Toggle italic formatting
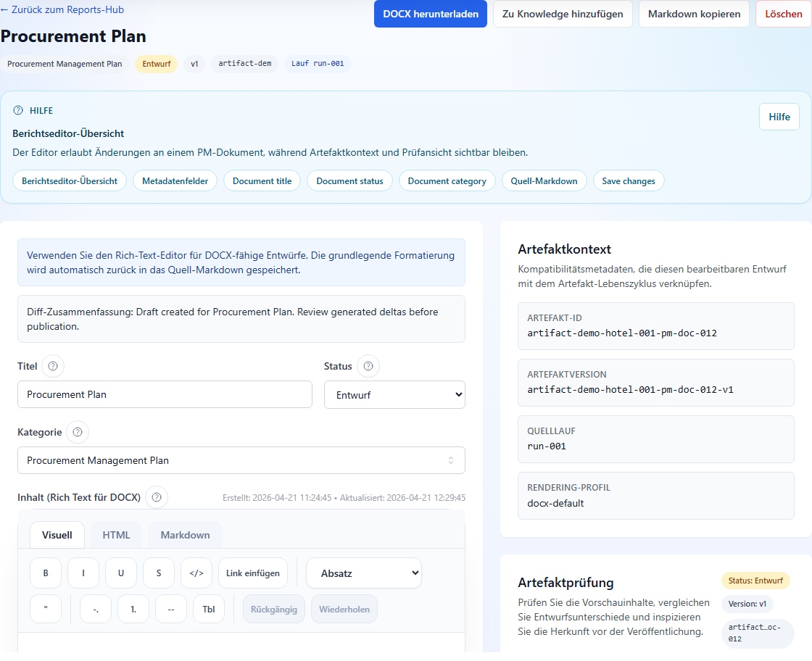This screenshot has width=812, height=661. pyautogui.click(x=83, y=573)
